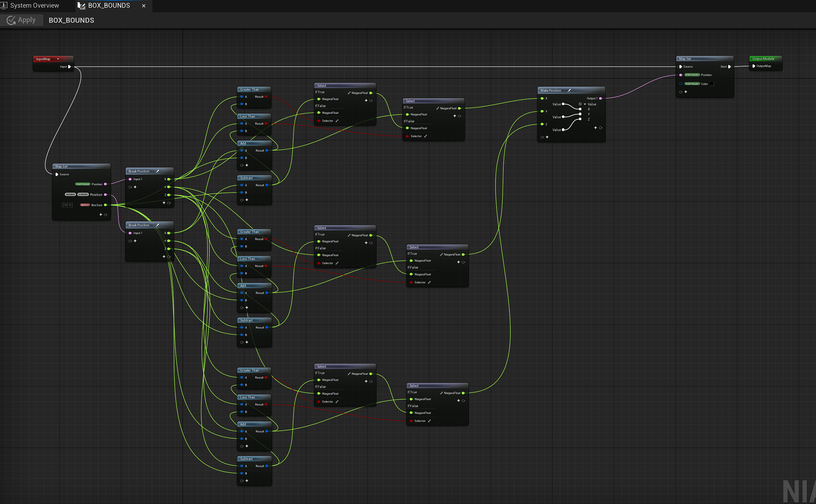Click the Z input pin on Make Position
Image resolution: width=816 pixels, height=504 pixels.
(542, 124)
